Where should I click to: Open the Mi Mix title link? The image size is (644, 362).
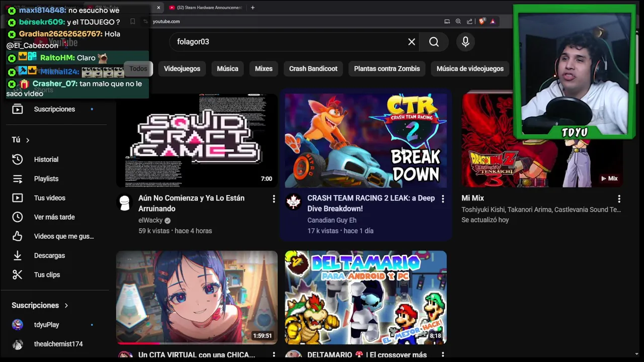472,198
